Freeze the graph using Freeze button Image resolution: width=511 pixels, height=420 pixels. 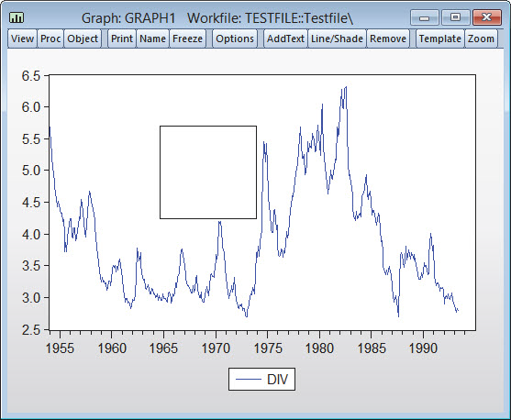187,39
